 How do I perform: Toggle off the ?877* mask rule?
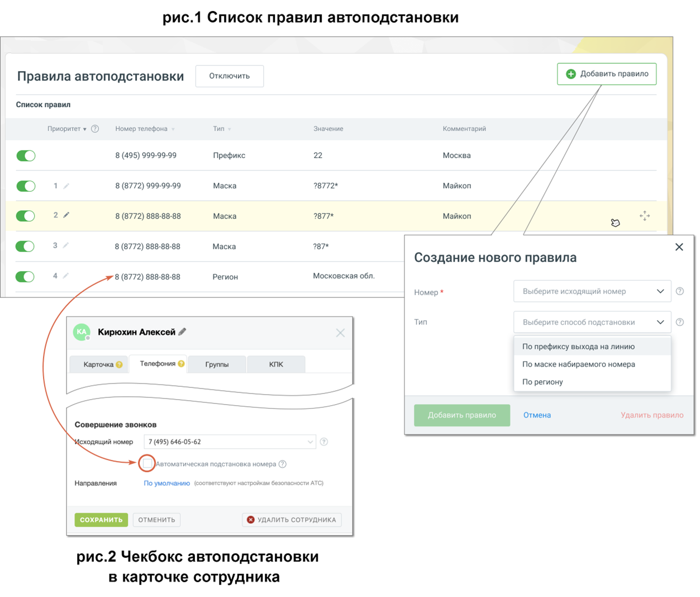[x=26, y=216]
